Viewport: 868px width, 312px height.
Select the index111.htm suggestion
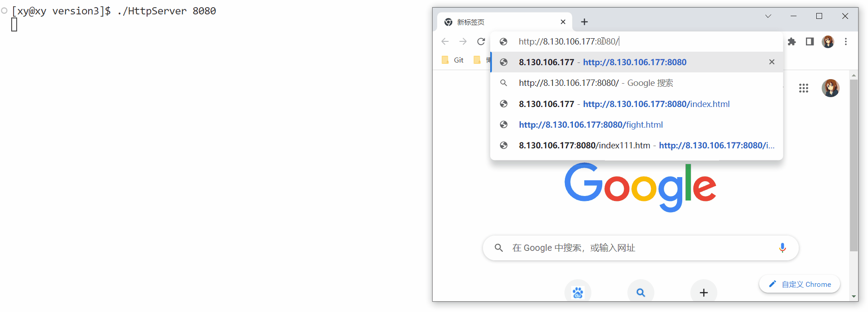click(637, 145)
